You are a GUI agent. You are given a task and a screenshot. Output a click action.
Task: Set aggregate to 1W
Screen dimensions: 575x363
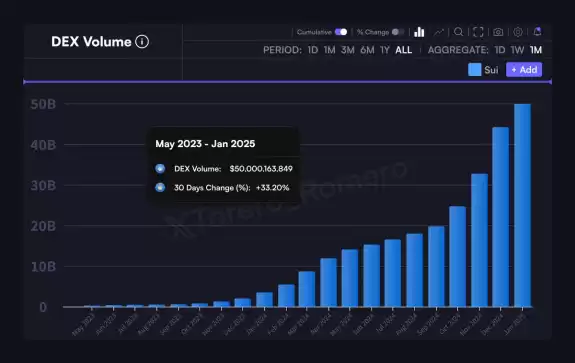coord(517,50)
